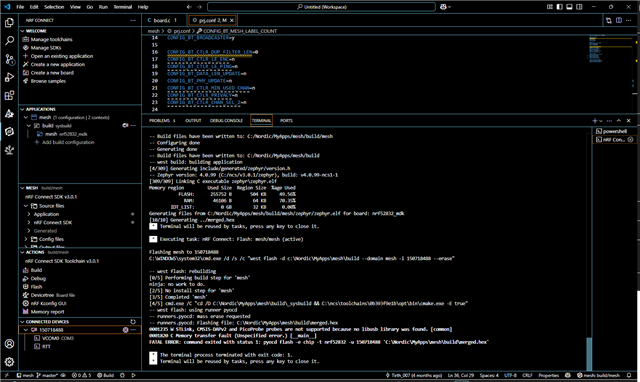This screenshot has width=640, height=382.
Task: Open the nRF Kconfig GUI action
Action: [48, 304]
